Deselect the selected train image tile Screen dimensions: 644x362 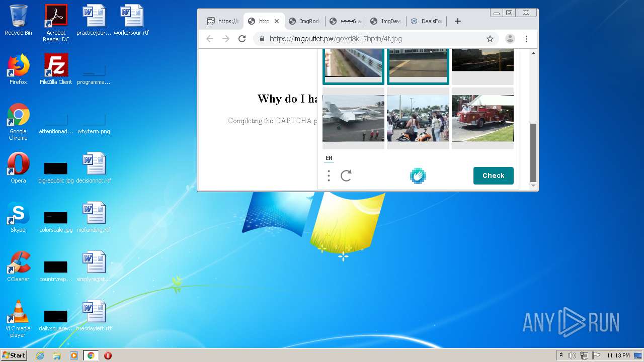click(x=353, y=66)
